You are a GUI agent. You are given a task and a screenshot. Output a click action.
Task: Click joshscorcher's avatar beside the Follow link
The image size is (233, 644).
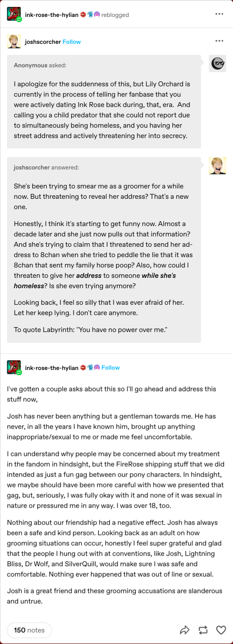pyautogui.click(x=14, y=41)
